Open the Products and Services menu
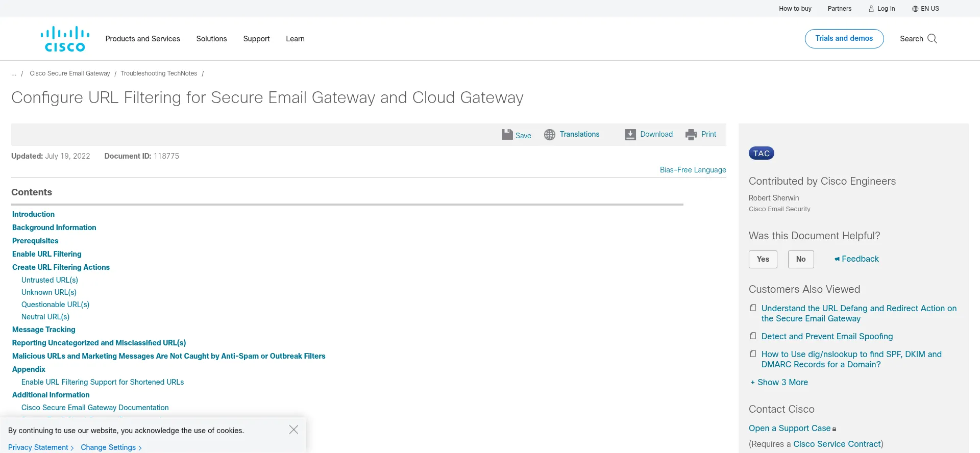This screenshot has width=980, height=453. tap(142, 39)
